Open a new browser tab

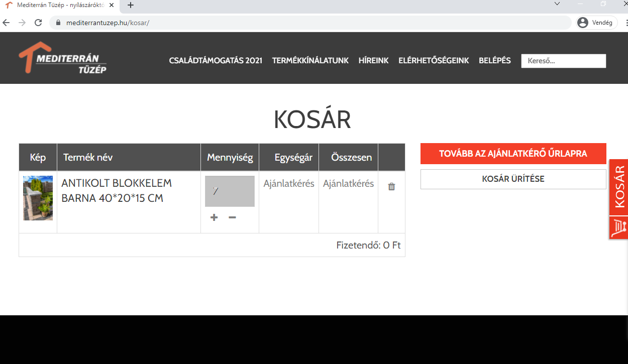(x=131, y=5)
